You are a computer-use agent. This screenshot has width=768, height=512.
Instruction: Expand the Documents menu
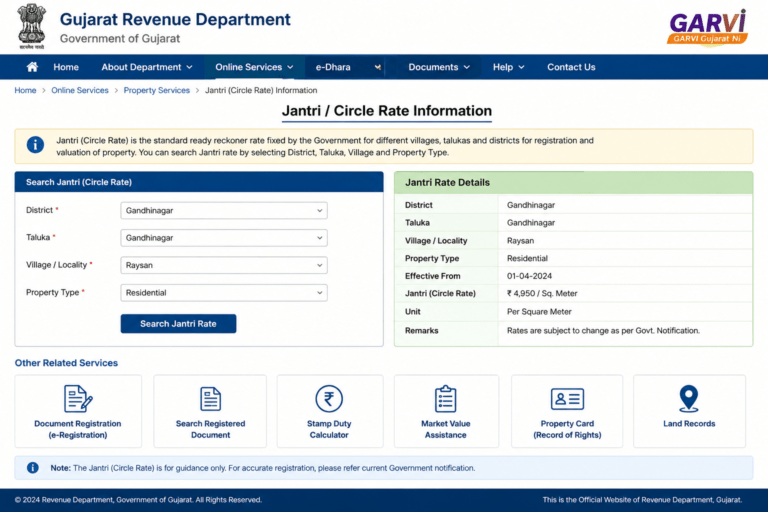(439, 67)
